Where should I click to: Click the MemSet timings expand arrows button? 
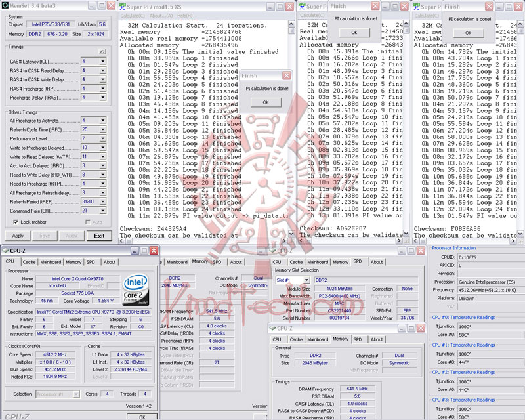pyautogui.click(x=102, y=52)
